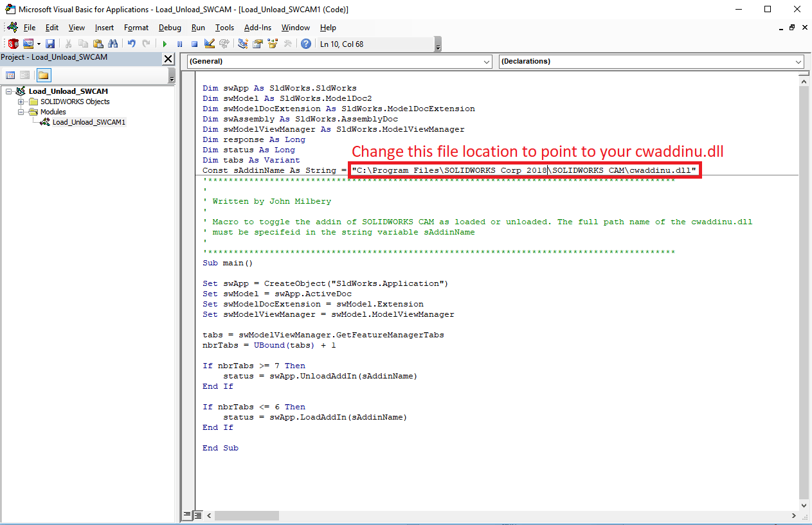This screenshot has height=525, width=812.
Task: Click the code window scroll-down arrow
Action: point(804,505)
